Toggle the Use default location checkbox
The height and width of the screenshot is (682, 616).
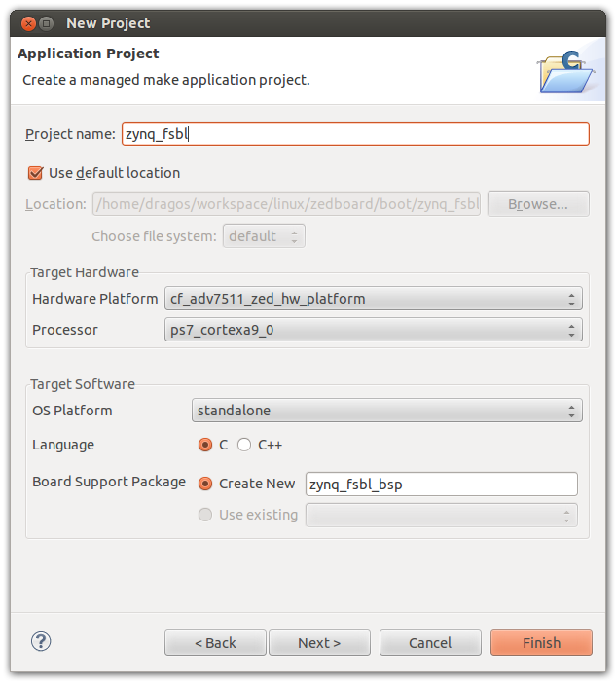tap(36, 173)
